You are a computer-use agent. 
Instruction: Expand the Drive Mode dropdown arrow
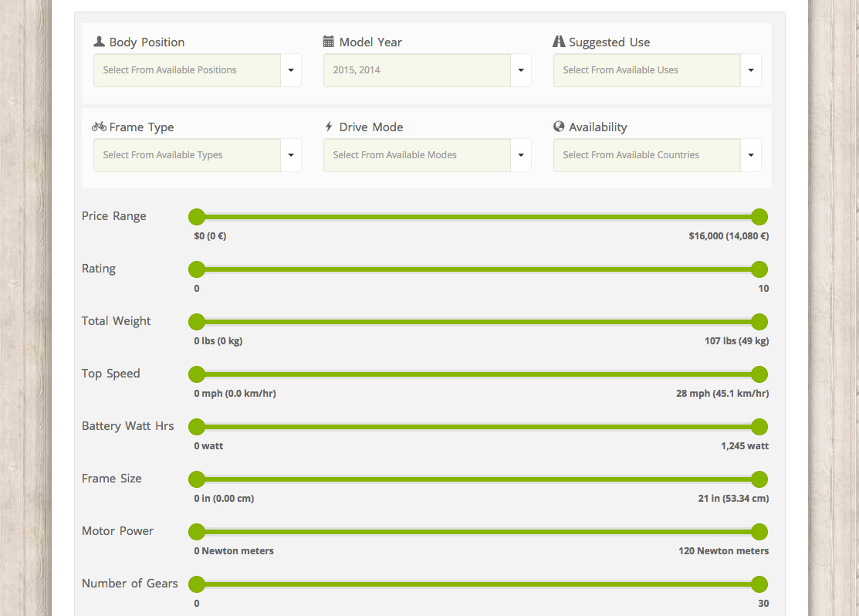(x=521, y=155)
